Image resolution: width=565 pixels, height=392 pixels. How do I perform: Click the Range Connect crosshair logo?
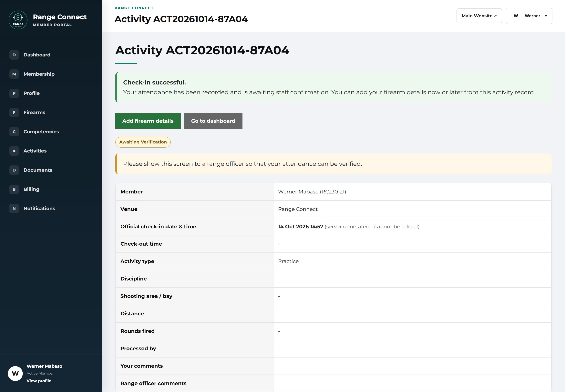coord(18,20)
